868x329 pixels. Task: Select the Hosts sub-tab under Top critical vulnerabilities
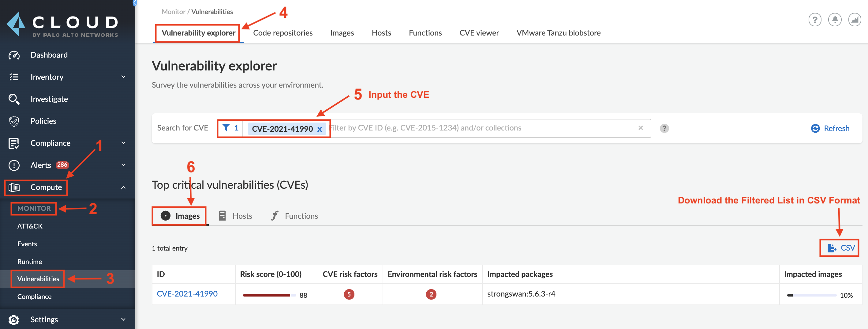pyautogui.click(x=236, y=216)
